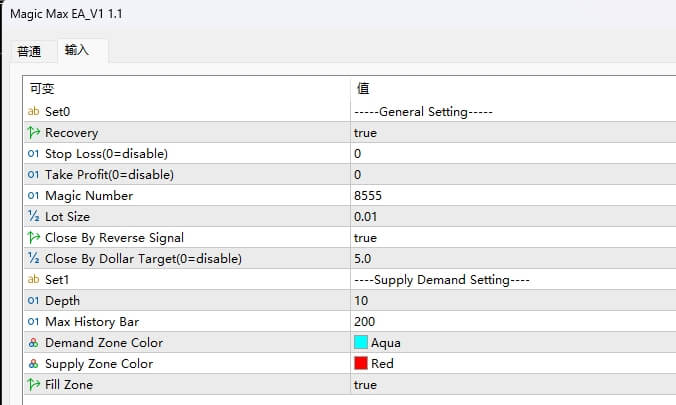The height and width of the screenshot is (405, 676).
Task: Click the 值 column header
Action: (x=363, y=89)
